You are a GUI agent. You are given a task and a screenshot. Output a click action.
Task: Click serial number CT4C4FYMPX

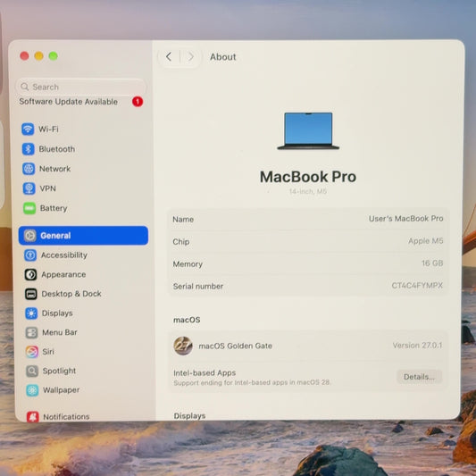pos(417,286)
